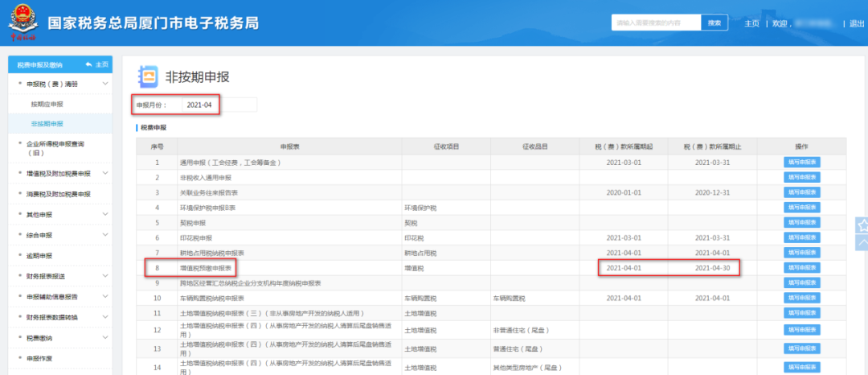Click the 主页 back arrow in sidebar header

coord(96,64)
